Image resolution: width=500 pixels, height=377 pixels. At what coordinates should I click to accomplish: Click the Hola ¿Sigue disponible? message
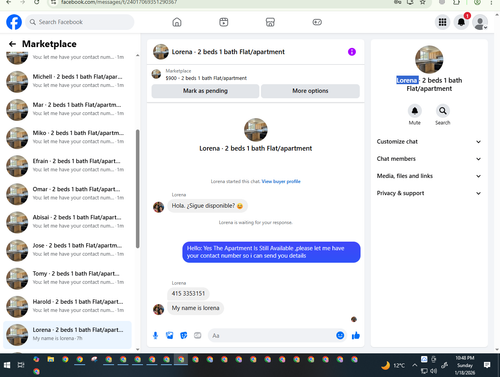click(x=207, y=206)
